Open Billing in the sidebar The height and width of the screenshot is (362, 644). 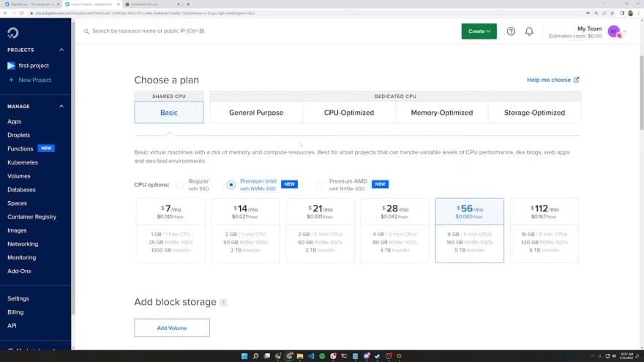point(15,312)
